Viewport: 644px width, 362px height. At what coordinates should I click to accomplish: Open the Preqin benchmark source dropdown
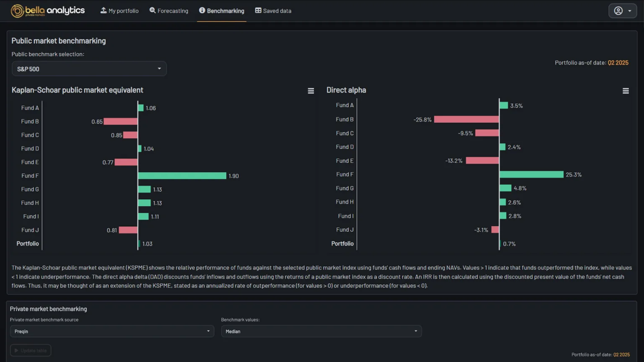point(112,331)
